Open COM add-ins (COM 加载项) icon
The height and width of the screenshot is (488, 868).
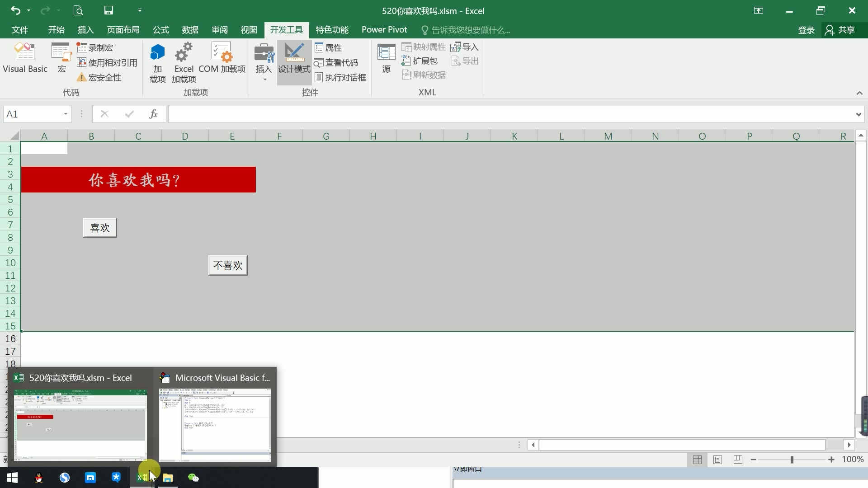[222, 52]
